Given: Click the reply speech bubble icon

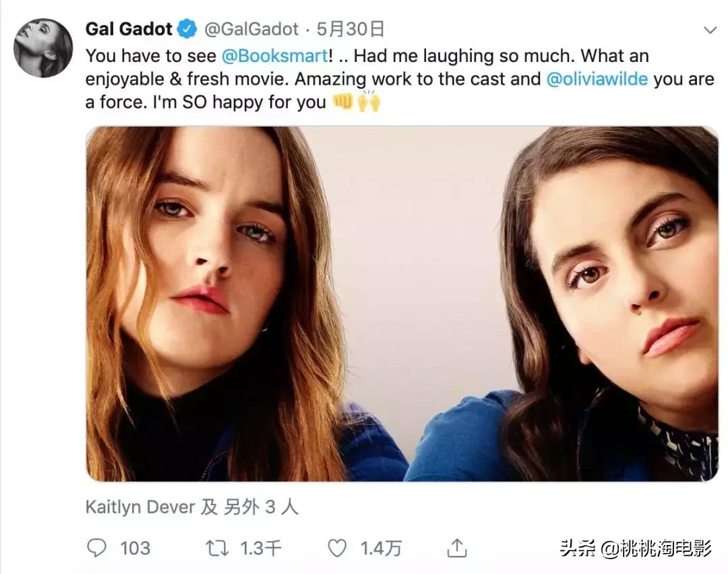Looking at the screenshot, I should pyautogui.click(x=98, y=548).
